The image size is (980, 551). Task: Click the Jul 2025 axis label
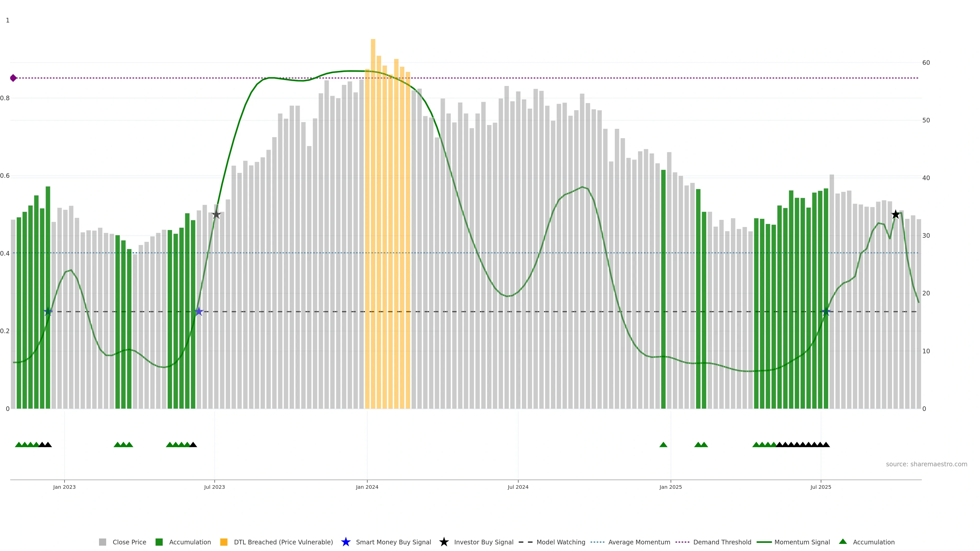(x=820, y=487)
